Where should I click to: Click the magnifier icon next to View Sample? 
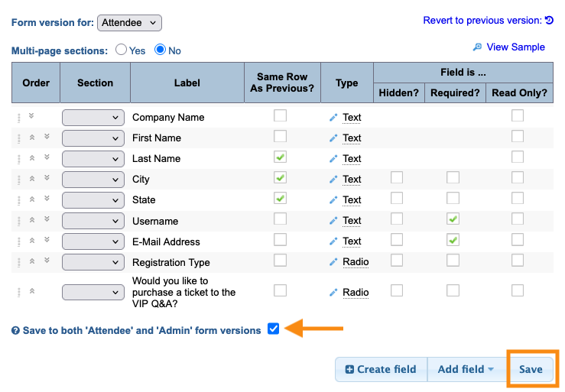click(x=478, y=47)
